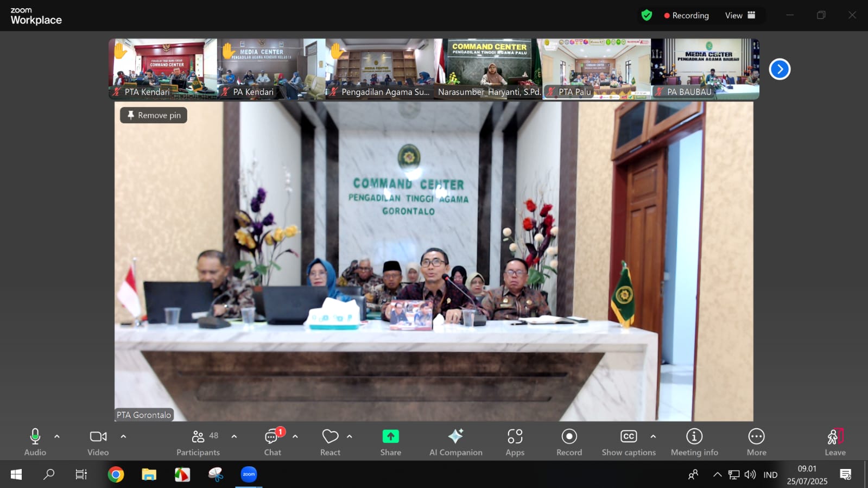This screenshot has width=868, height=488.
Task: Open Google Chrome from the taskbar
Action: tap(116, 474)
